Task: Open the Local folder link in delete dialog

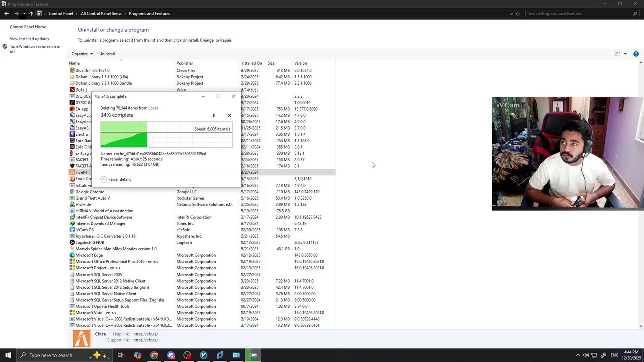Action: coord(153,108)
